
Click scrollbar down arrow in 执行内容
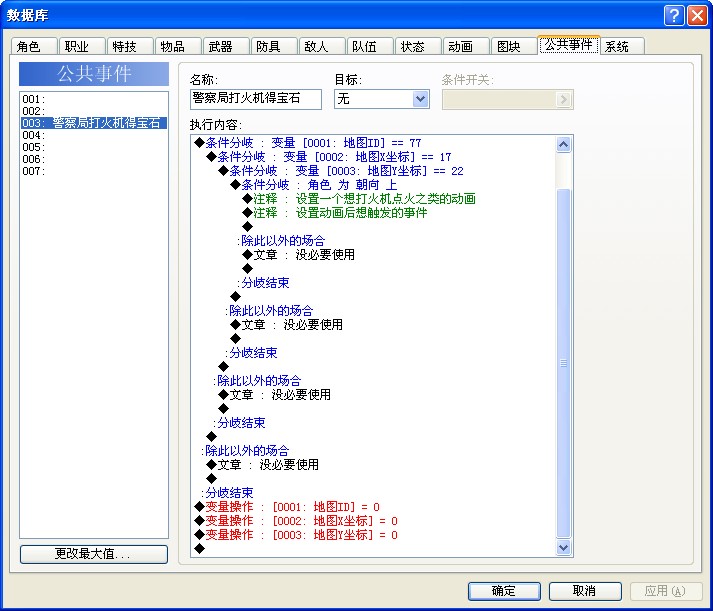[x=563, y=547]
